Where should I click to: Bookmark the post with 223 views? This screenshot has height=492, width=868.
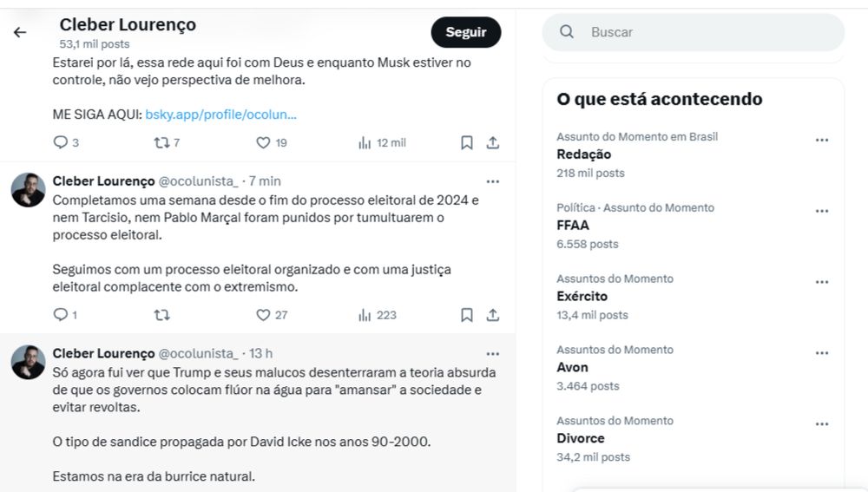click(467, 315)
